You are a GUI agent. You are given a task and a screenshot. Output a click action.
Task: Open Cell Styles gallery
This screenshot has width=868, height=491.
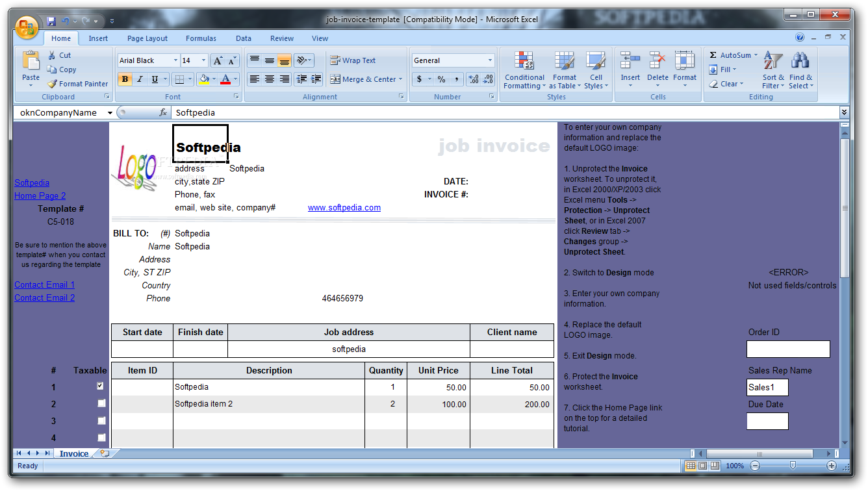coord(596,71)
